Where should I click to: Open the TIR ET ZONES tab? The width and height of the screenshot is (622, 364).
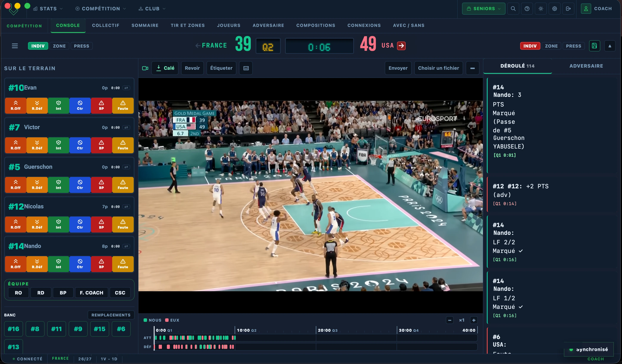point(188,25)
